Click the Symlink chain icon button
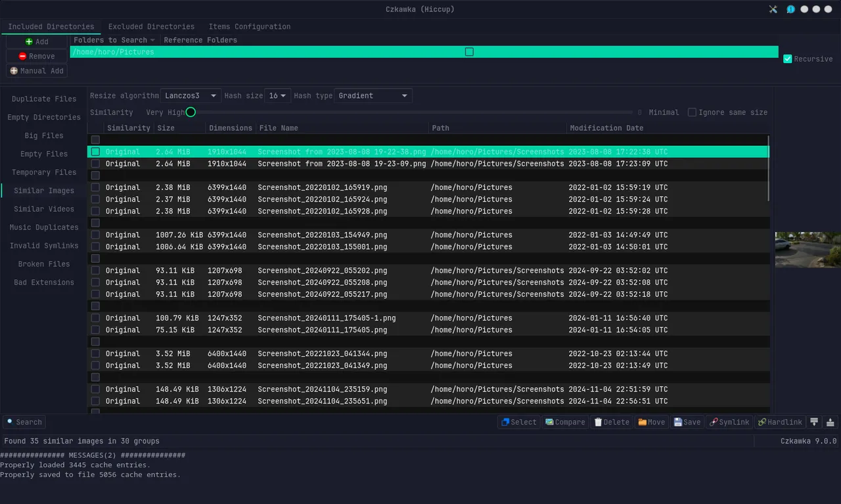 point(729,422)
